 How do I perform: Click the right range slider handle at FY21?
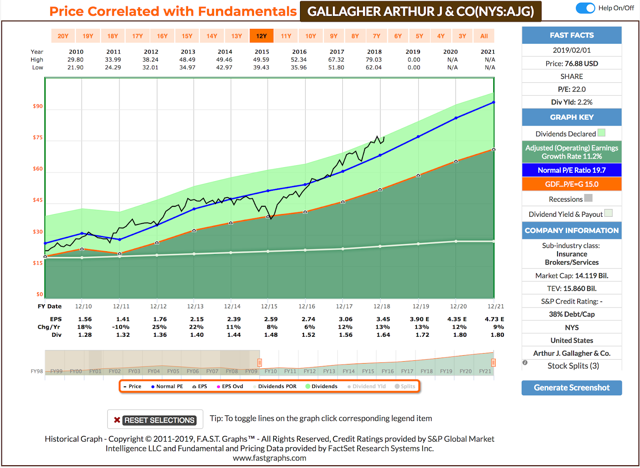coord(493,362)
